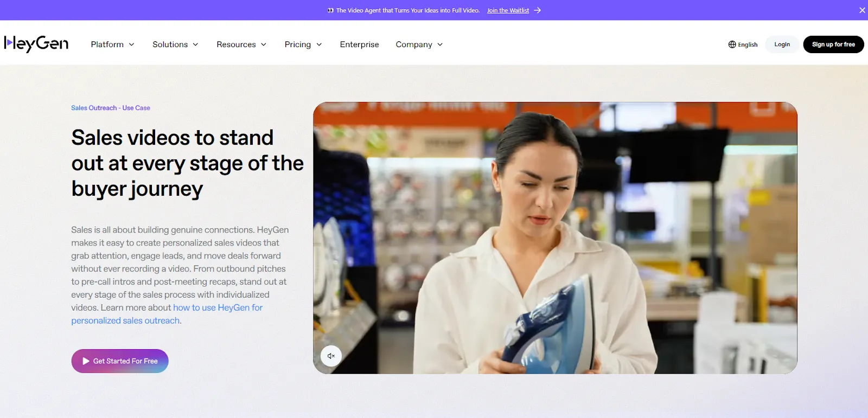Open the personalized sales outreach link
Viewport: 868px width, 418px height.
click(167, 314)
